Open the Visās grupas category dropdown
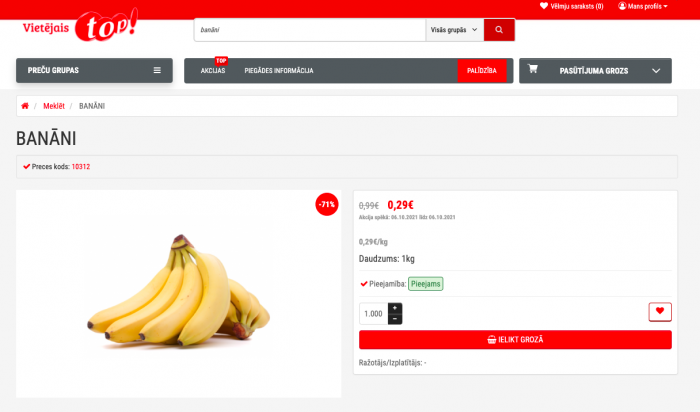The width and height of the screenshot is (700, 412). (x=454, y=30)
